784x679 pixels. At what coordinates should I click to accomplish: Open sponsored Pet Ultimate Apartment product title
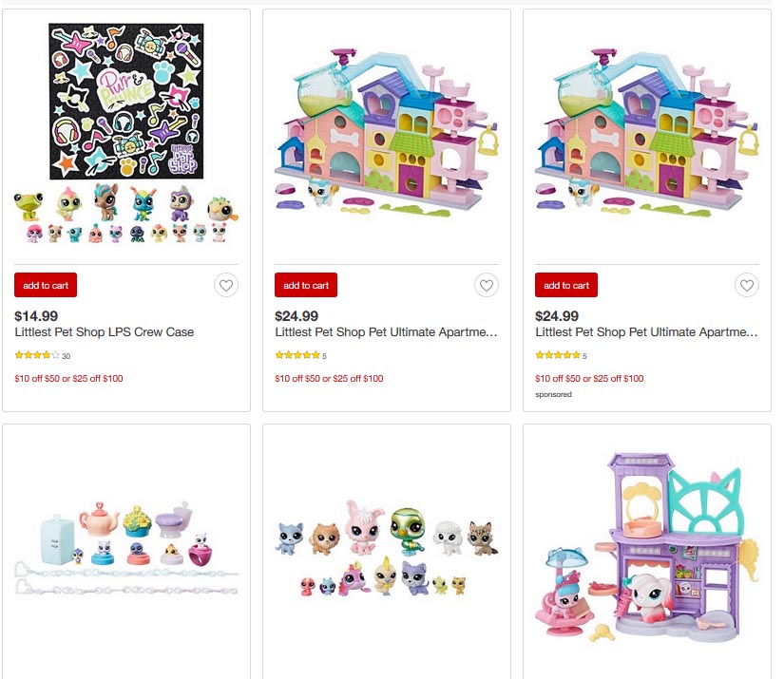pos(646,332)
